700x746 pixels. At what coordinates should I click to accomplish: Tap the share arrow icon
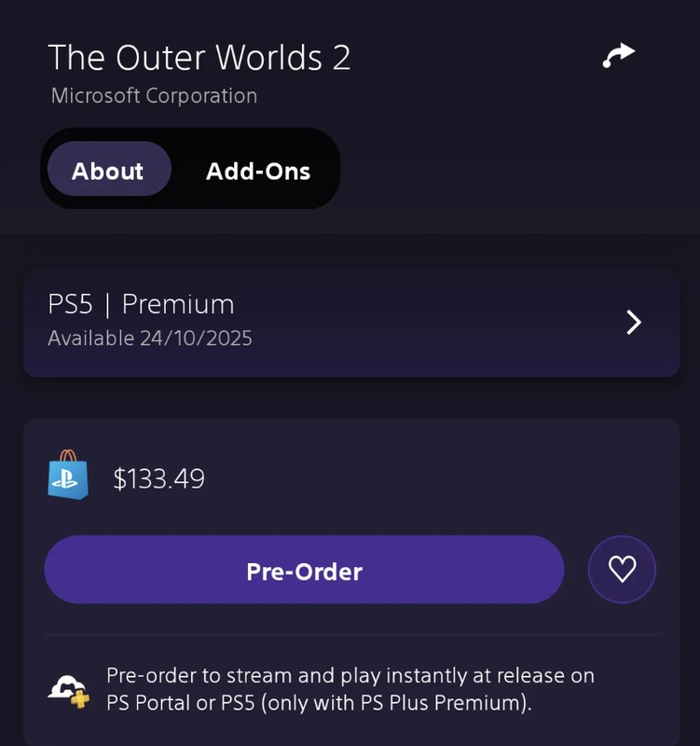click(x=619, y=56)
